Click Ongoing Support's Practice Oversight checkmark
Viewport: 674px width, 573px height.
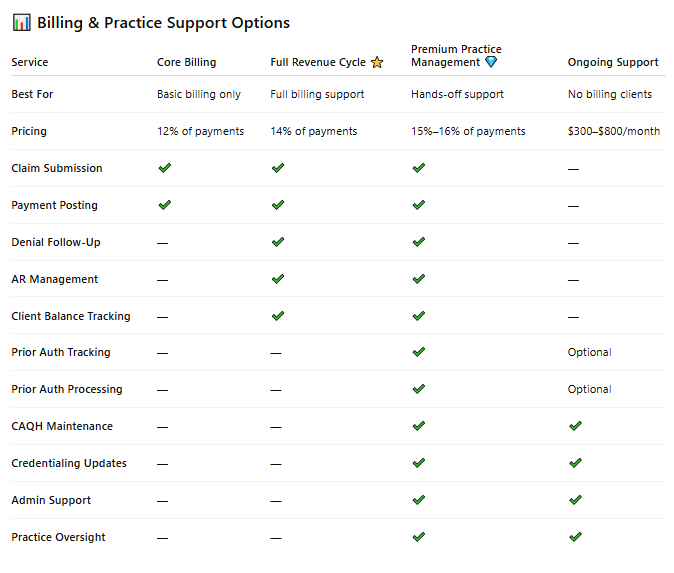575,536
